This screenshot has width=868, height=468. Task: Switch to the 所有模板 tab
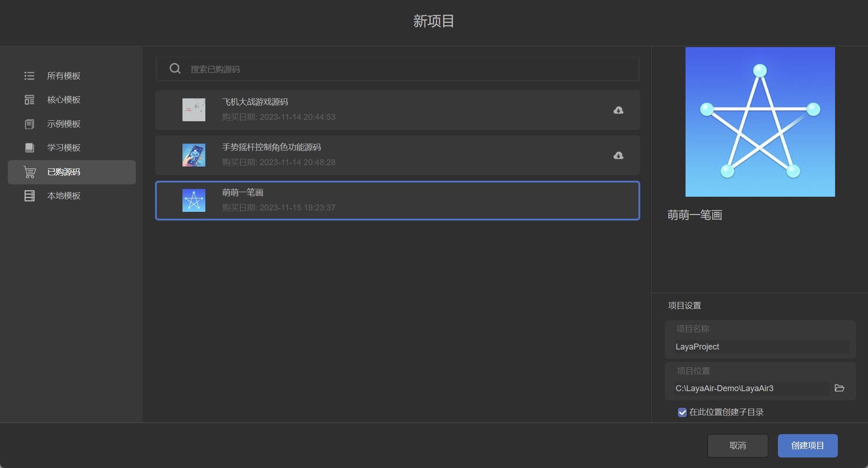point(64,76)
